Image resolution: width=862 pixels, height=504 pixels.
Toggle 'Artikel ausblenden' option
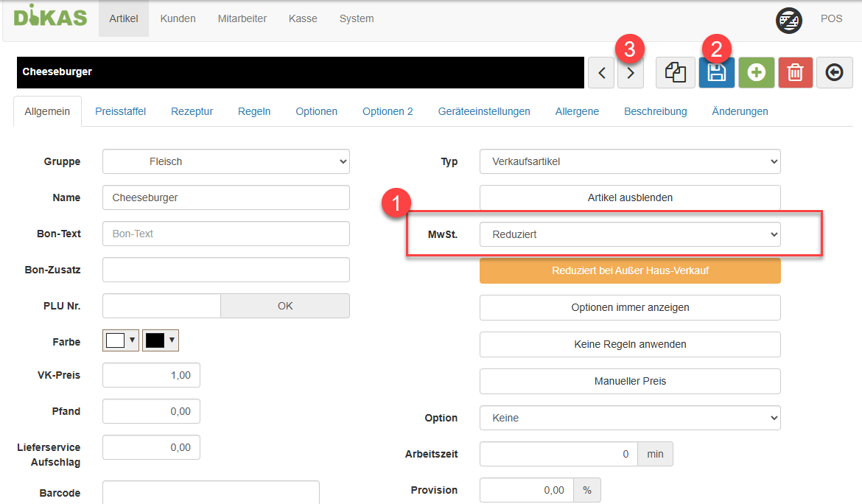point(630,197)
